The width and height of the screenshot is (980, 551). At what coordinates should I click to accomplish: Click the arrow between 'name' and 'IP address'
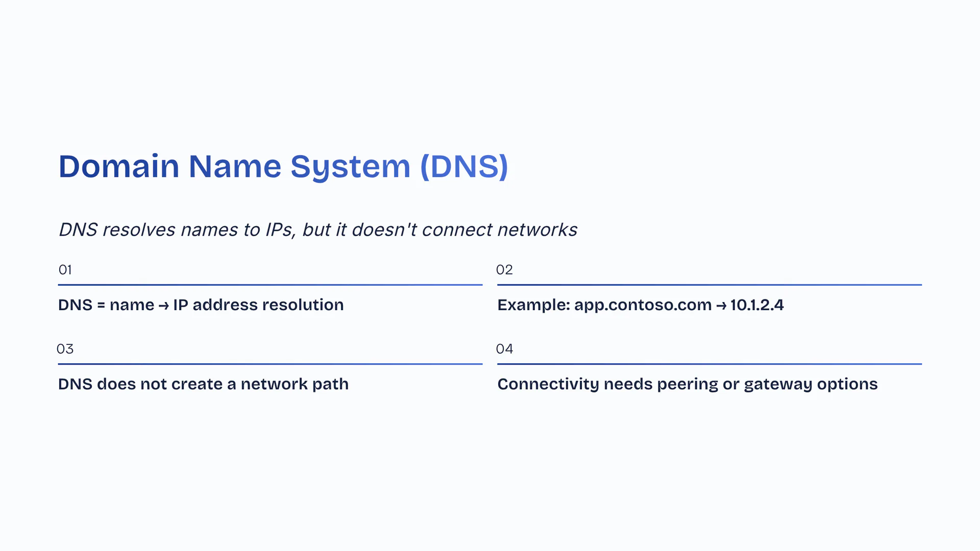tap(163, 306)
